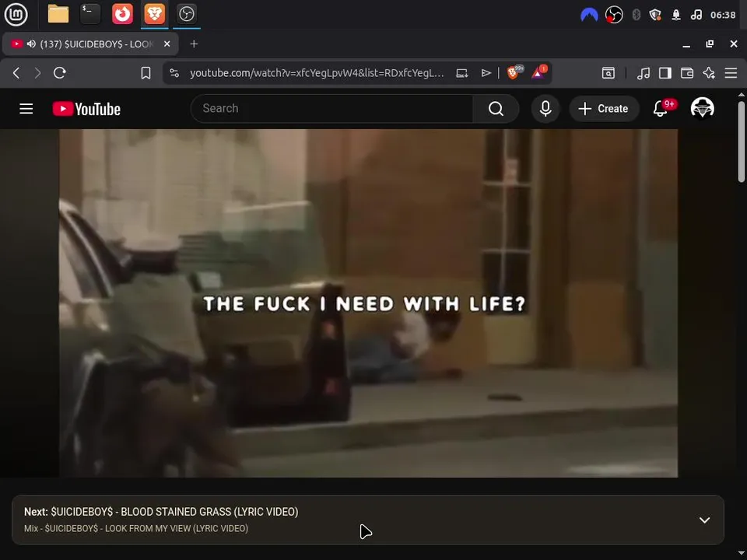Open the Files folder in panel
This screenshot has width=747, height=560.
[58, 14]
